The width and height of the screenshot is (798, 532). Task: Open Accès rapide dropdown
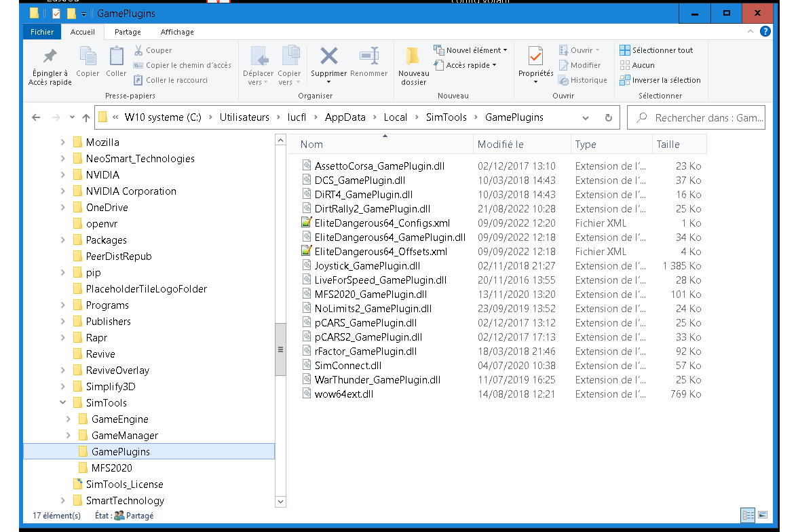click(465, 65)
